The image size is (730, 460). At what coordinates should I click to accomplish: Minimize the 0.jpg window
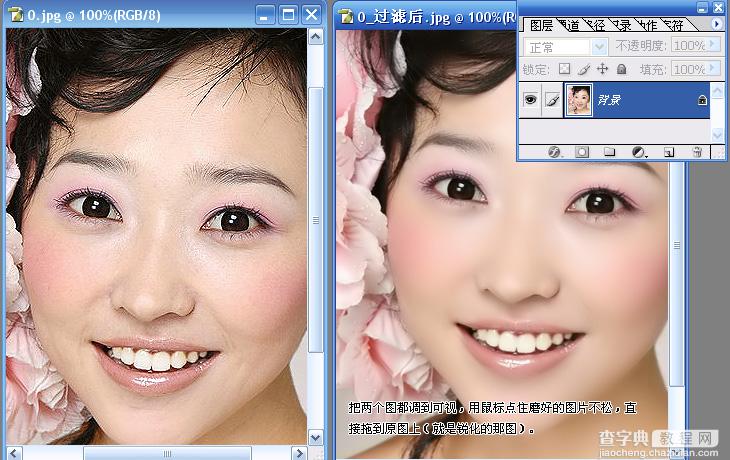(x=264, y=15)
